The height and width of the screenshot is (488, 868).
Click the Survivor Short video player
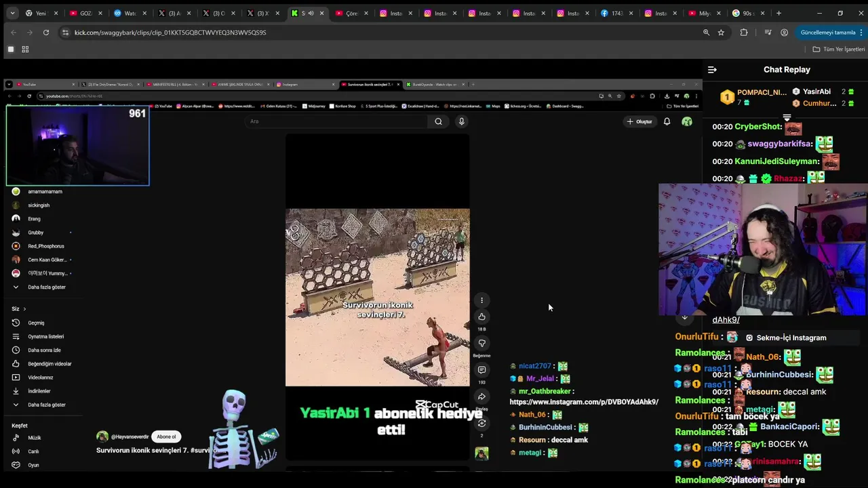(377, 297)
